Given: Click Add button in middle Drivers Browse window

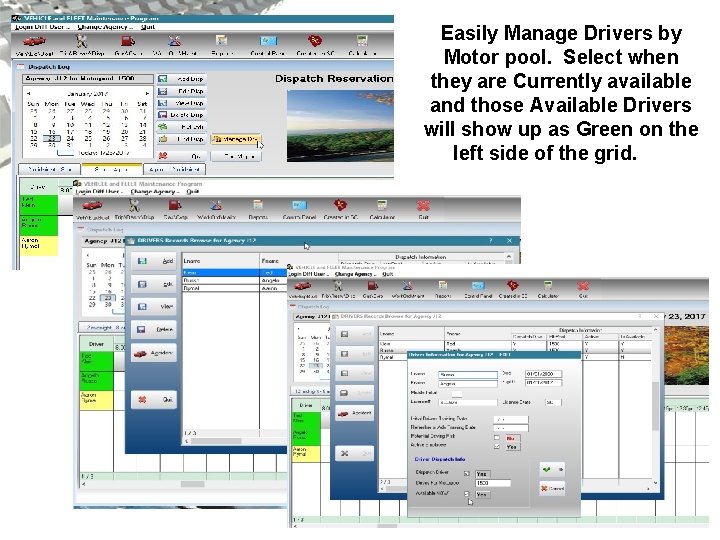Looking at the screenshot, I should [154, 261].
